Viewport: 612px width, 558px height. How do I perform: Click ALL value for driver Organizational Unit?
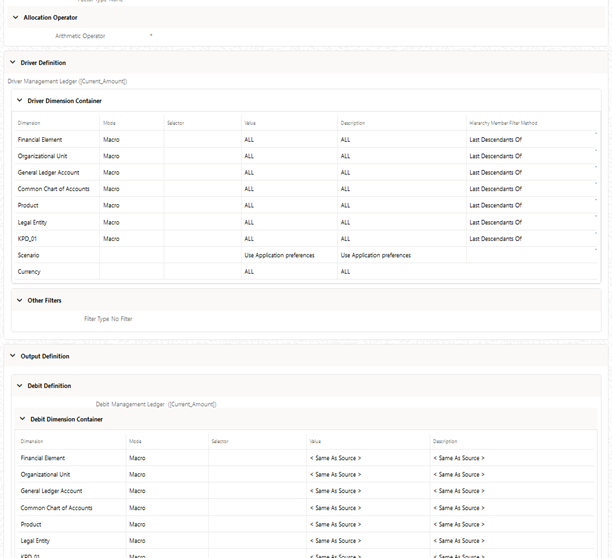249,156
